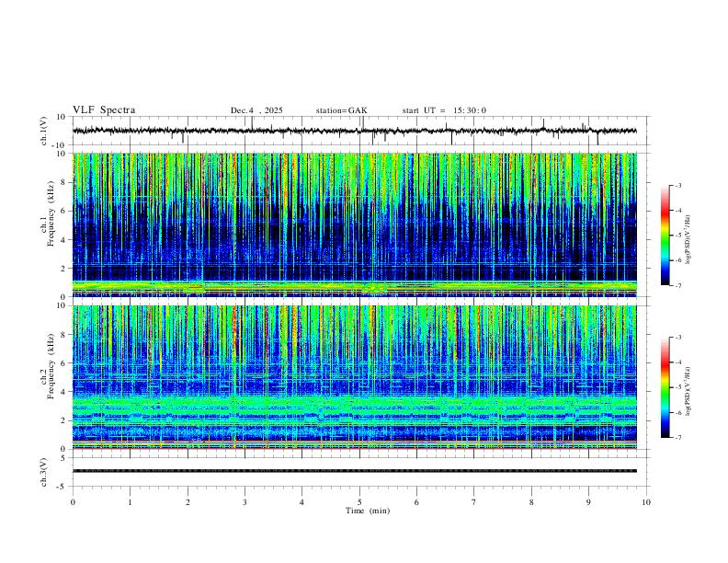Click the "ch.3(V)" axis label
728x563 pixels.
[44, 472]
